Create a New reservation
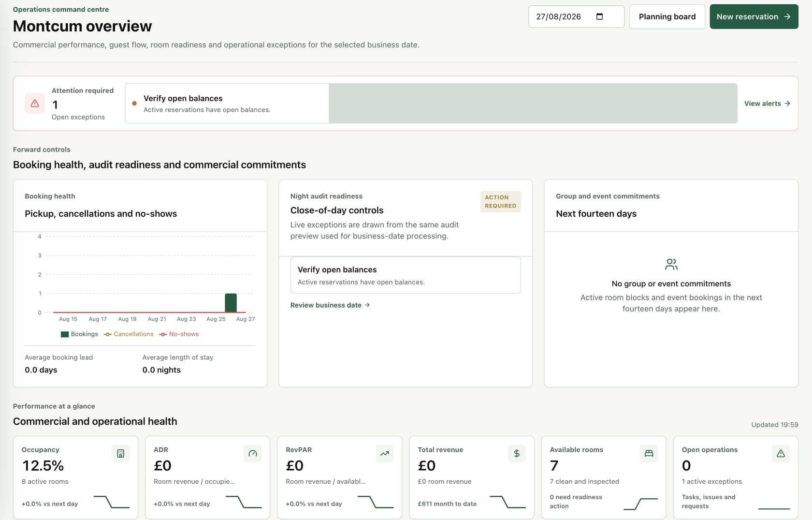The image size is (812, 520). [x=754, y=16]
